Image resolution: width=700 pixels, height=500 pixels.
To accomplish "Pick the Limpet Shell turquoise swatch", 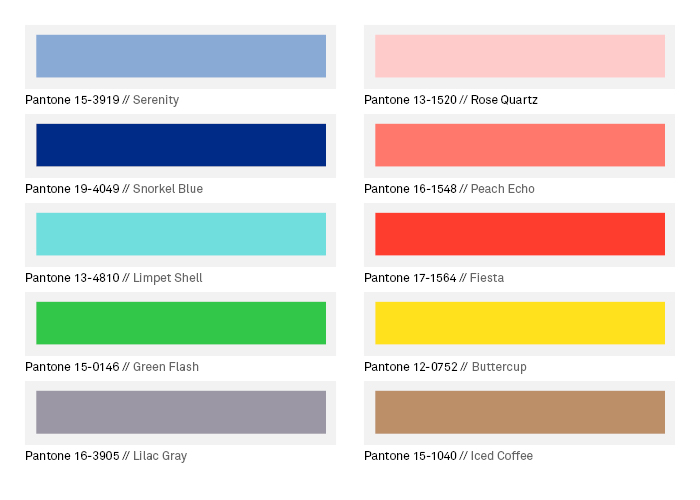I will click(181, 234).
